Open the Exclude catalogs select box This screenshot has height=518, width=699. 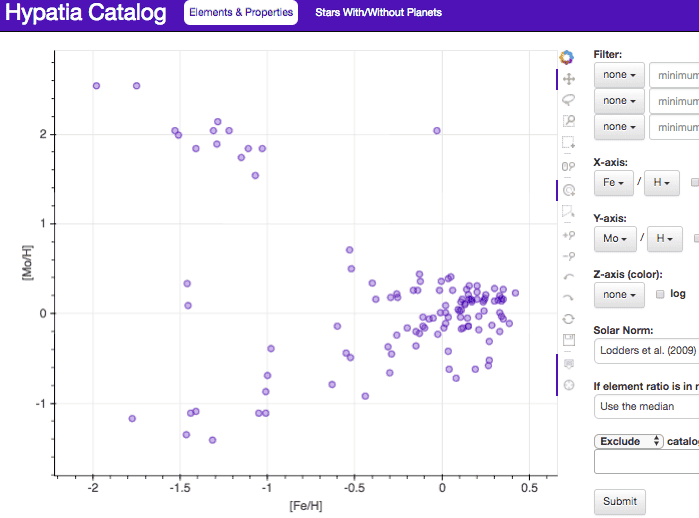(x=629, y=441)
